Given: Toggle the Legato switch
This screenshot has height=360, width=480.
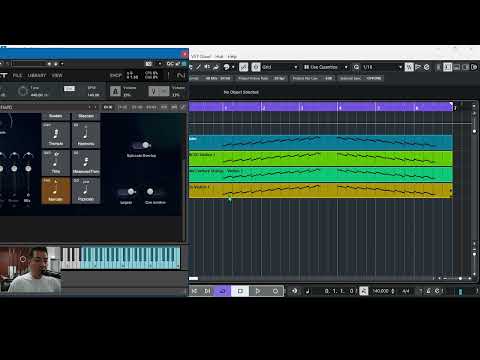Looking at the screenshot, I should (x=127, y=192).
